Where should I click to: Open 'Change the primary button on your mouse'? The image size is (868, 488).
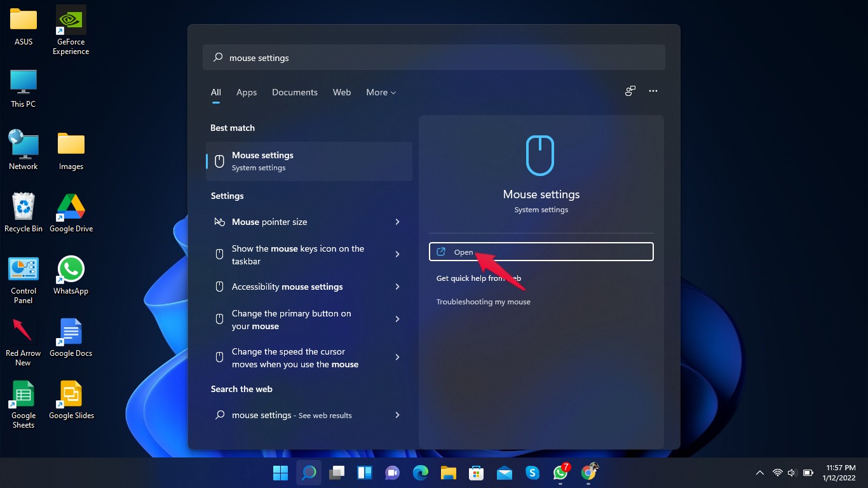click(x=309, y=320)
